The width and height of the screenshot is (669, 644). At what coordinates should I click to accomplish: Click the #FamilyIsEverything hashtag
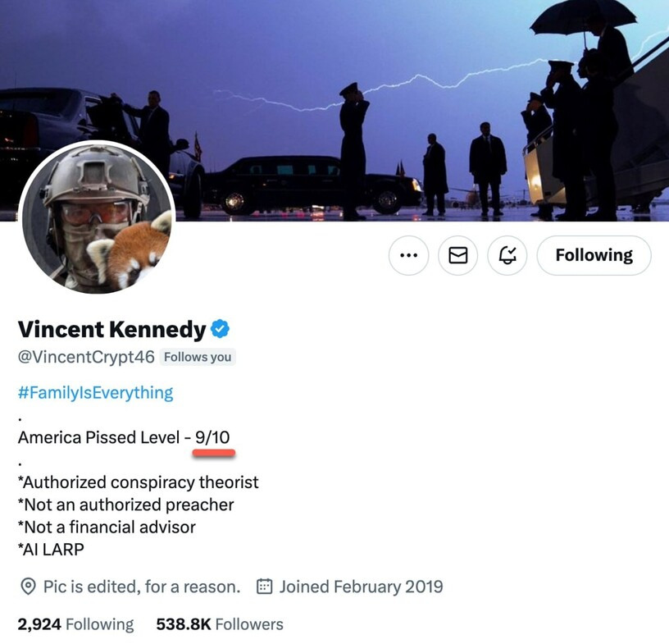click(95, 392)
